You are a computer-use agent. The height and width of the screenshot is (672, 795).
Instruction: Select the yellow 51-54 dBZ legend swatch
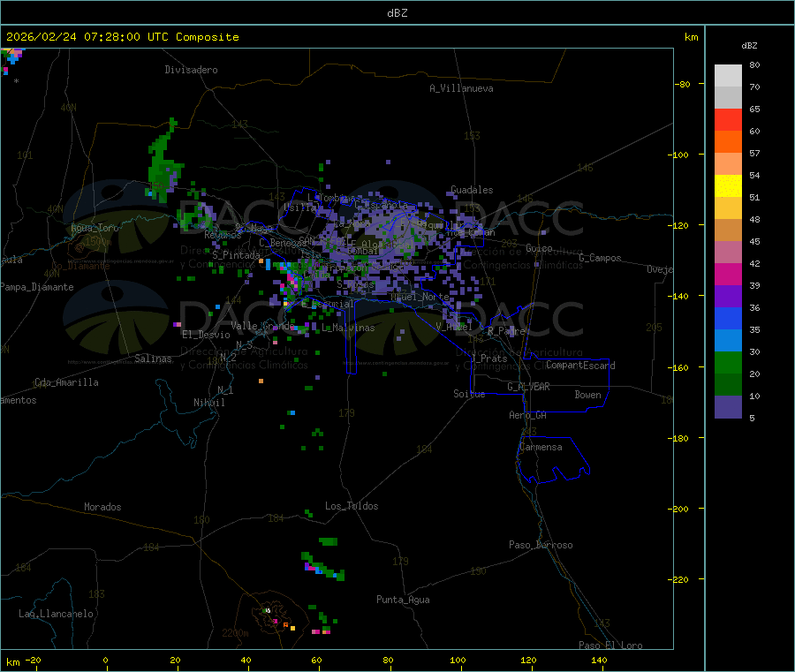point(728,186)
